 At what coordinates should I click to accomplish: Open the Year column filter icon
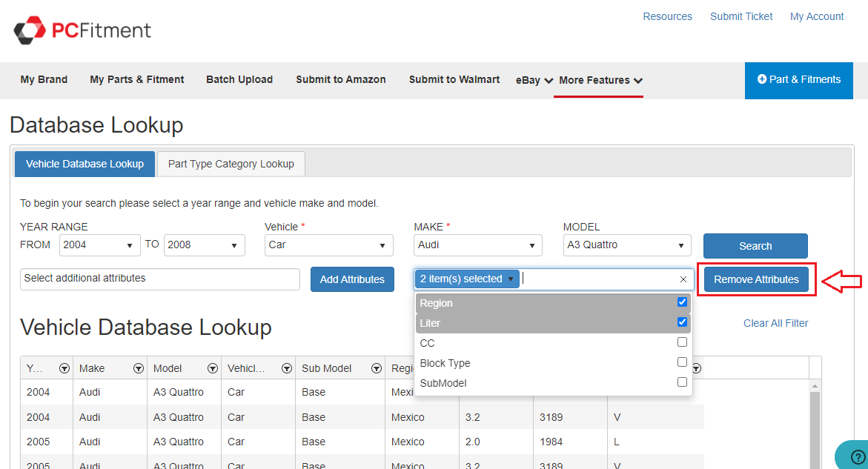(x=64, y=368)
